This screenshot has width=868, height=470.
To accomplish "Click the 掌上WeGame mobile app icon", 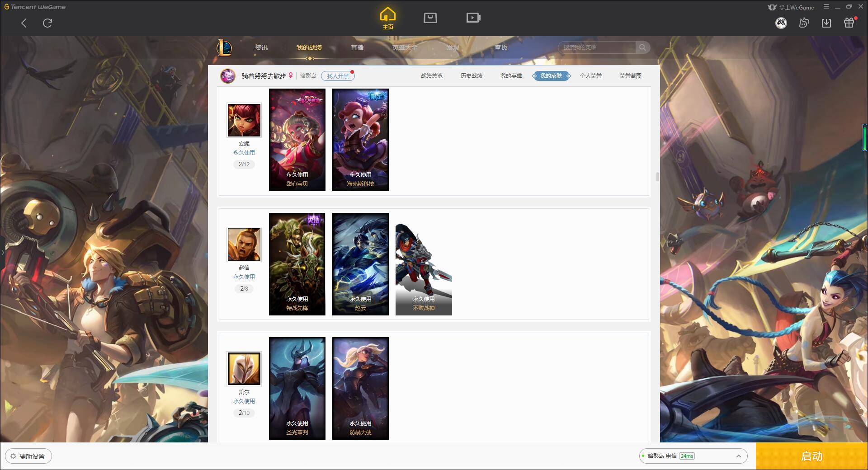I will tap(772, 7).
